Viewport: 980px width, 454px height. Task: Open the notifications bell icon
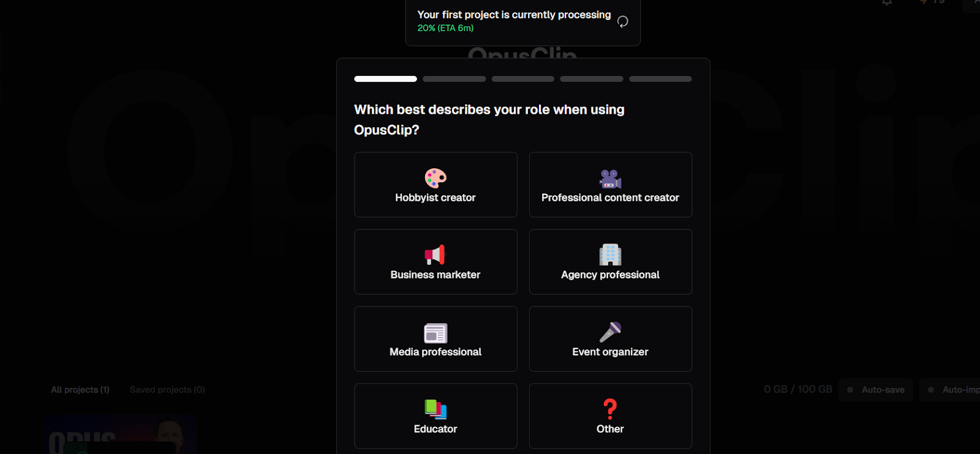(886, 2)
